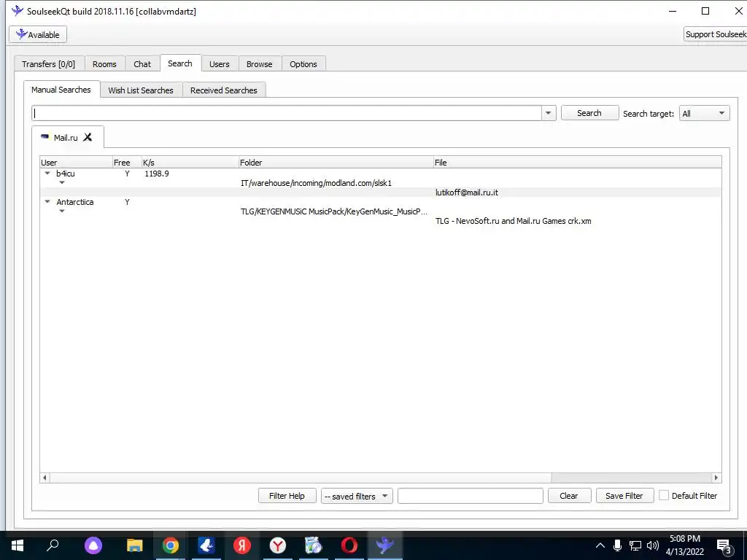Select the Mail.ru search results tab
This screenshot has height=560, width=747.
click(65, 138)
